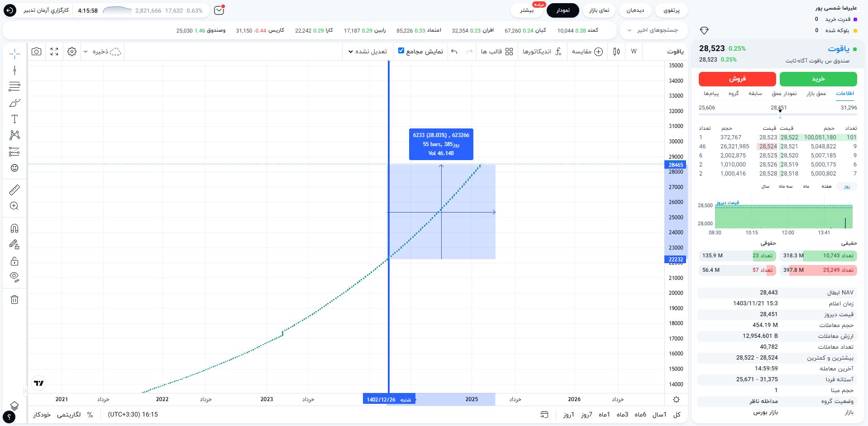Go back with the arrow icon
868x426 pixels.
(10, 10)
